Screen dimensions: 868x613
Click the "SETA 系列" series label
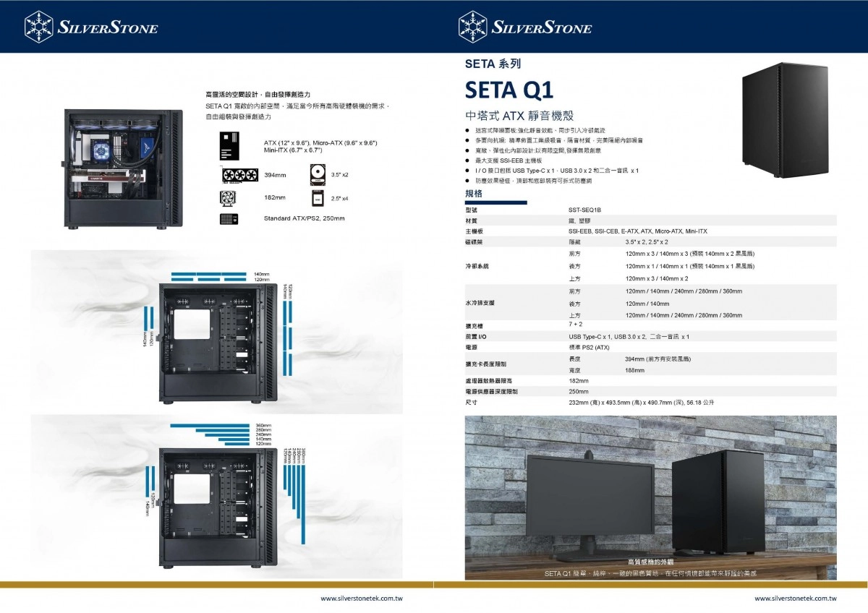click(x=493, y=64)
